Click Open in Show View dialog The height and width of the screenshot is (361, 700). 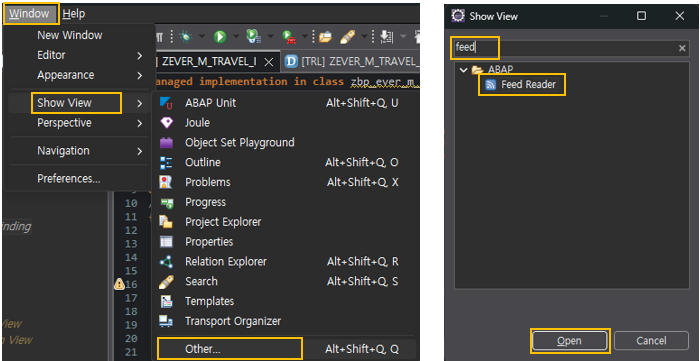tap(569, 341)
